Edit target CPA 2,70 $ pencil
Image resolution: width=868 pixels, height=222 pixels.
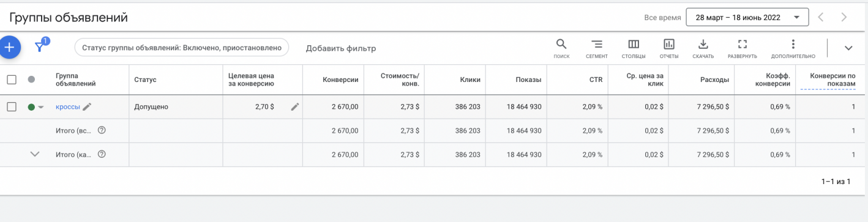tap(295, 106)
